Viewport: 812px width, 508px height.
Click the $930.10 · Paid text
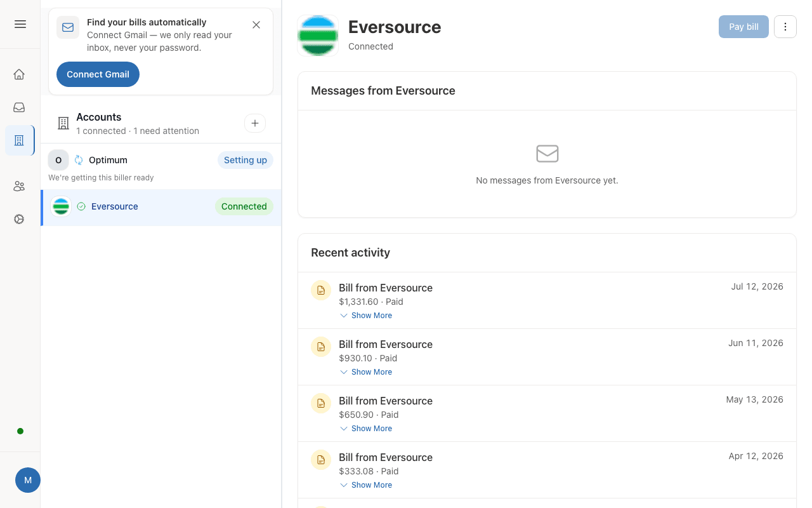coord(368,358)
